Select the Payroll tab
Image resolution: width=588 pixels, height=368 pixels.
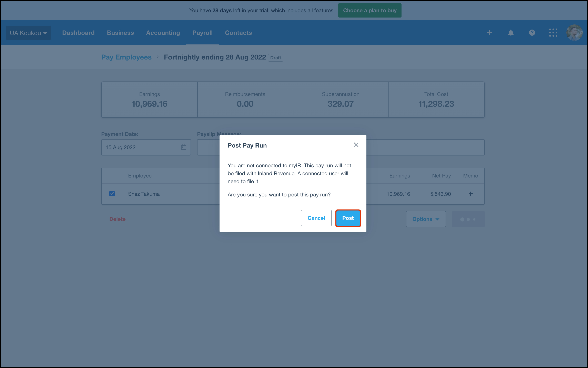coord(202,33)
